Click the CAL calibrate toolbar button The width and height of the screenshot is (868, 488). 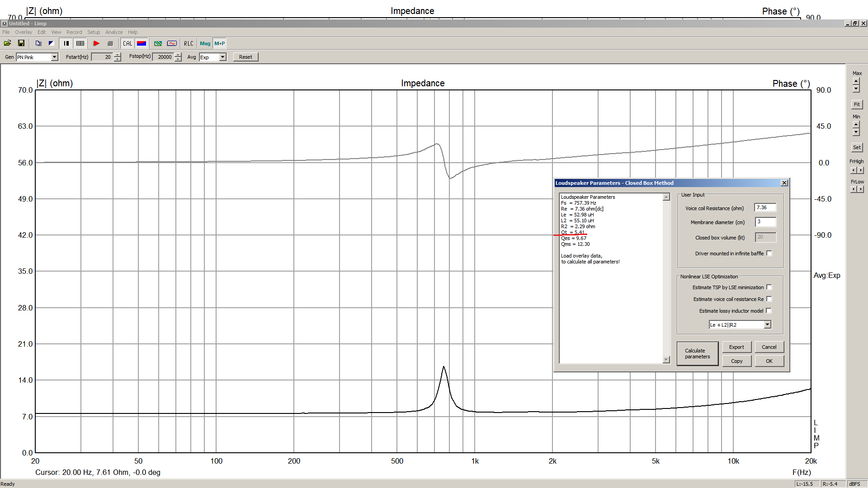coord(127,43)
